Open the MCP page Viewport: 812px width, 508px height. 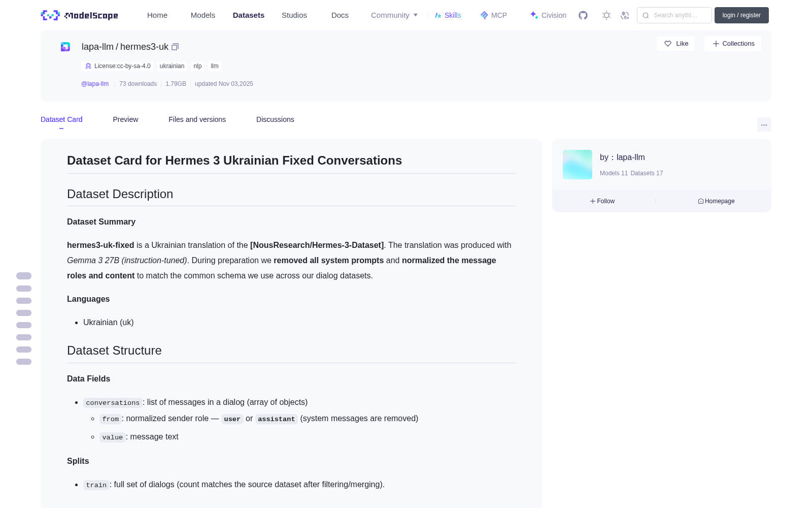point(494,15)
